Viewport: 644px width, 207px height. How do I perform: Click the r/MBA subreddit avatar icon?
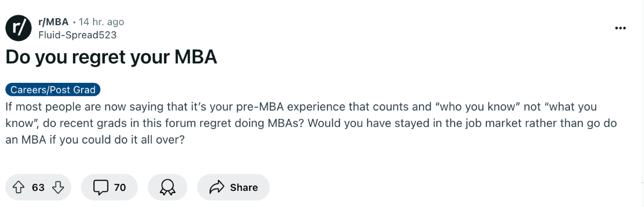click(19, 28)
